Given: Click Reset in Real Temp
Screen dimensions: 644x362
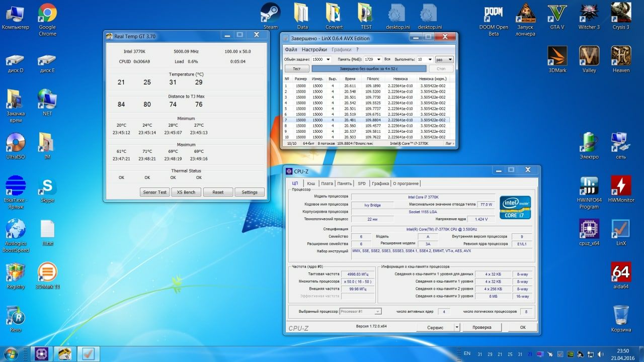Looking at the screenshot, I should 218,192.
